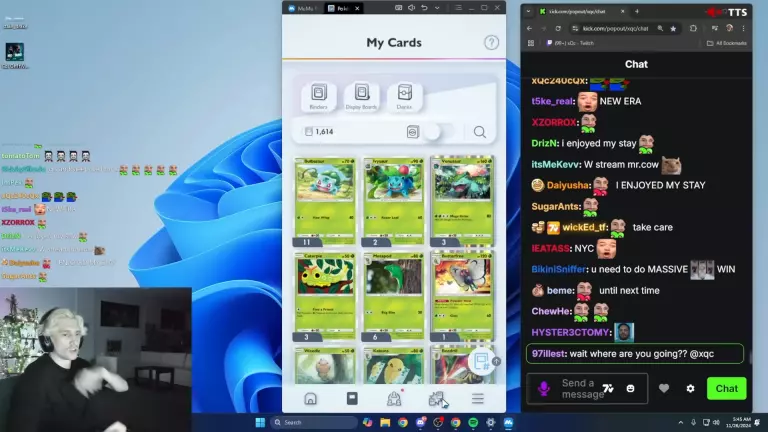768x432 pixels.
Task: Open the browser extensions puzzle icon
Action: 693,28
